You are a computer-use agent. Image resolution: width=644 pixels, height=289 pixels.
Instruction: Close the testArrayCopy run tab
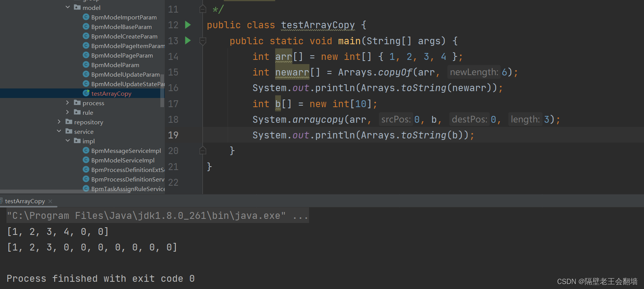click(50, 201)
